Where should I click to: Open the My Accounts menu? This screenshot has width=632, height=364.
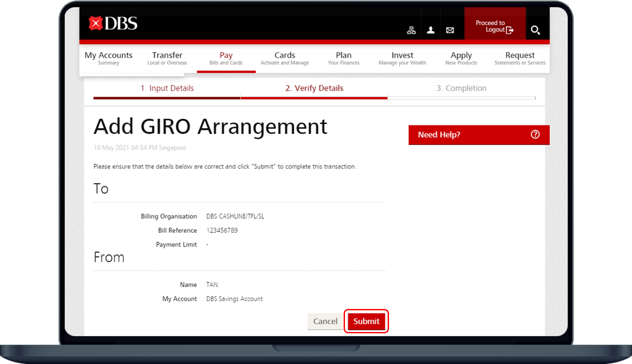tap(108, 58)
